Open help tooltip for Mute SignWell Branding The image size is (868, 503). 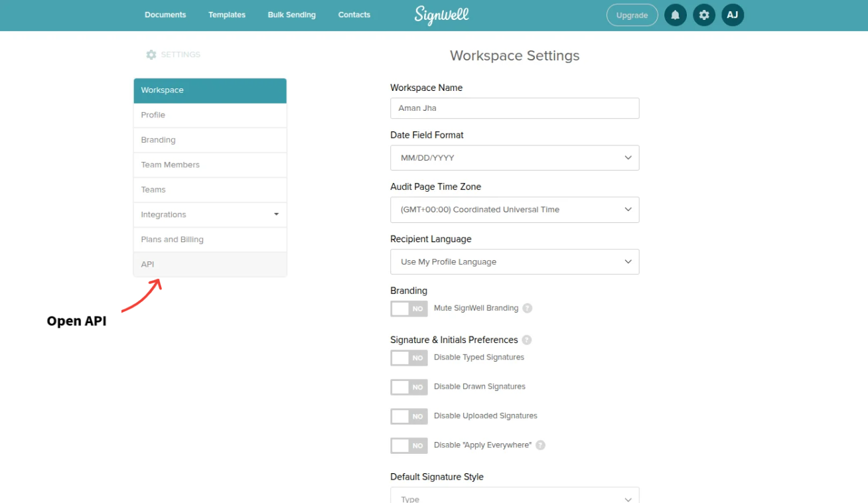click(x=527, y=308)
